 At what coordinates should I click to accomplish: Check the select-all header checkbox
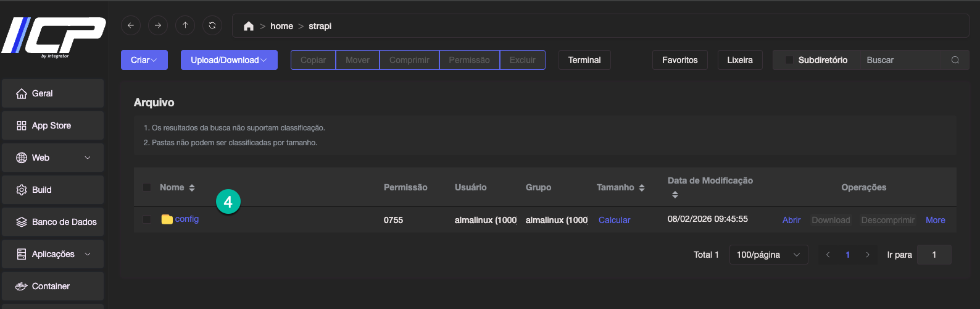[x=147, y=187]
